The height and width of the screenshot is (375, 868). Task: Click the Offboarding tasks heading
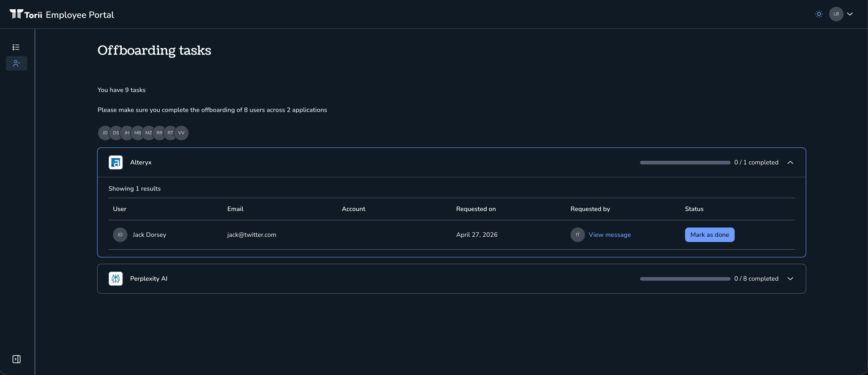[x=154, y=50]
